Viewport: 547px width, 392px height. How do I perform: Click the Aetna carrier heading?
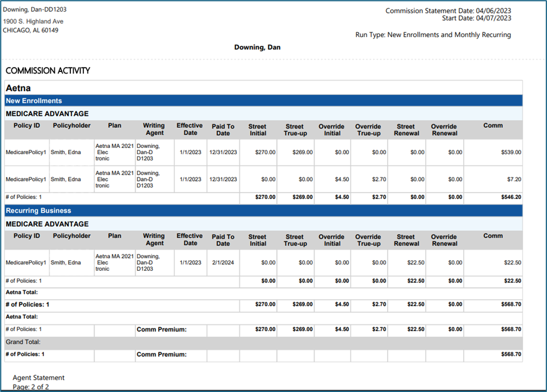(18, 88)
